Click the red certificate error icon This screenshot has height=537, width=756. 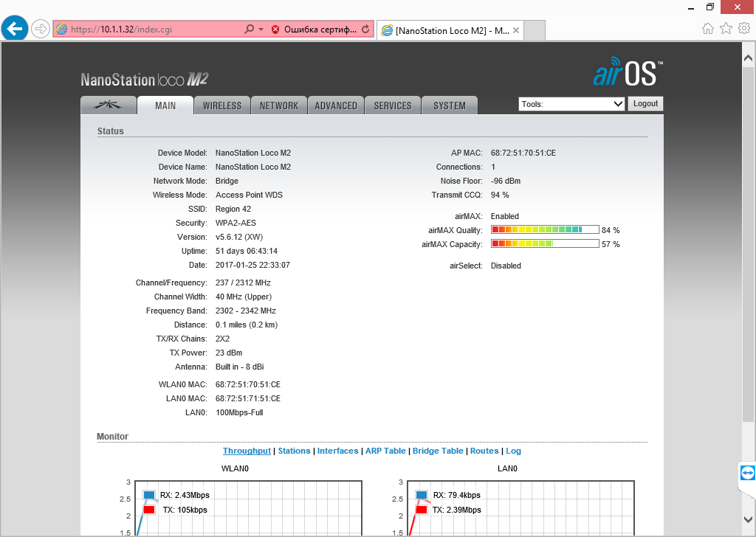(275, 30)
